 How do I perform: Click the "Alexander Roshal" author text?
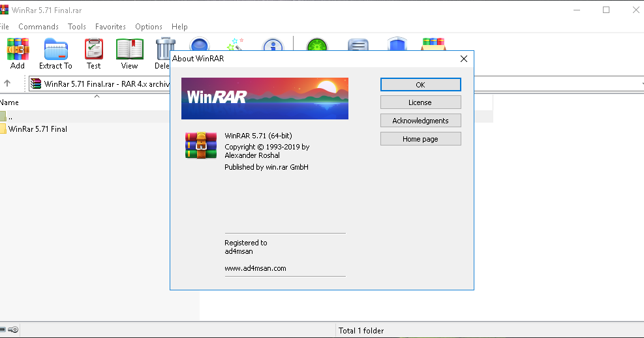[x=252, y=155]
